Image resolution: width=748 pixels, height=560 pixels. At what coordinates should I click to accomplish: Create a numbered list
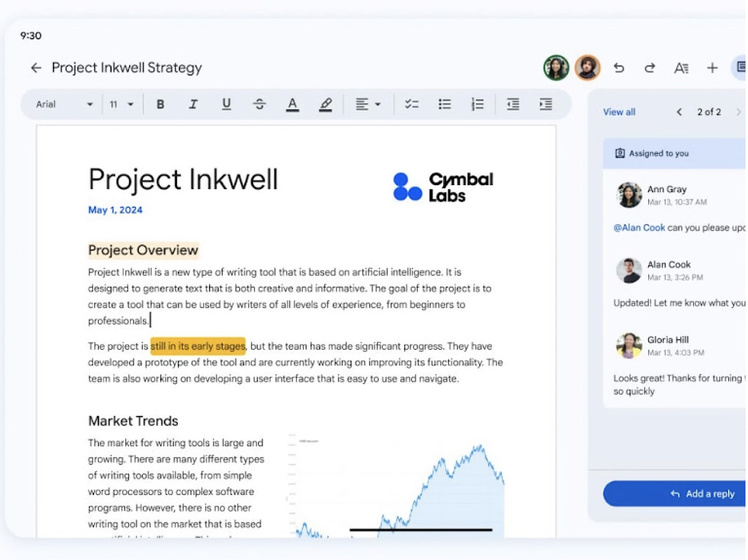click(477, 104)
